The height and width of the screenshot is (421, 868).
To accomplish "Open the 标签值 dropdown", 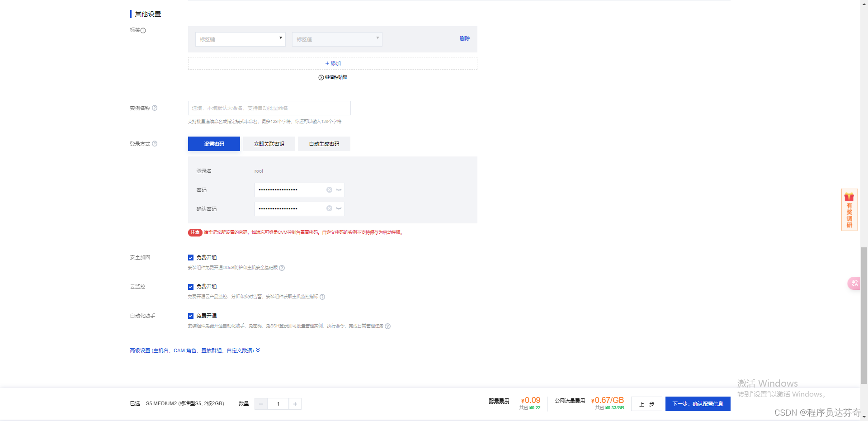I will pyautogui.click(x=337, y=39).
